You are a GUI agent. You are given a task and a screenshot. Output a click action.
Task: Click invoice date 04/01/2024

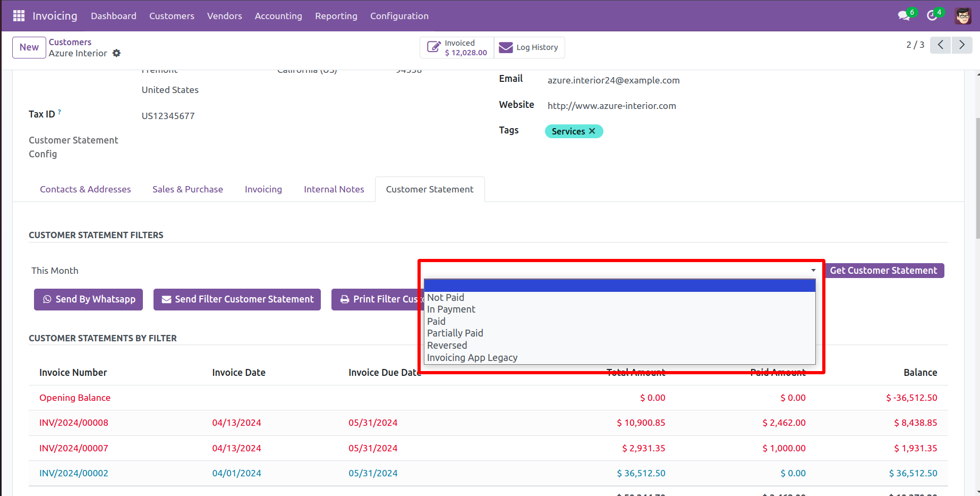point(236,473)
